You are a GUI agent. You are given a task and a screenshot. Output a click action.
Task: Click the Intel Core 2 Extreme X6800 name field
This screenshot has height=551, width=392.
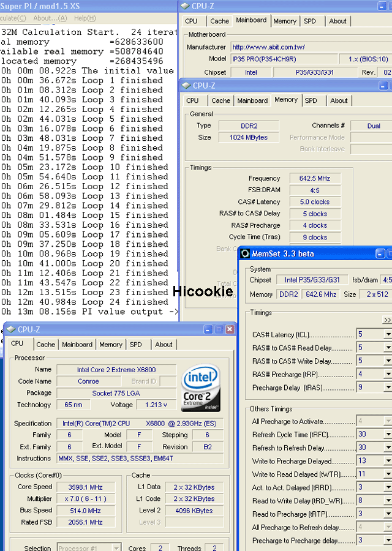[116, 370]
